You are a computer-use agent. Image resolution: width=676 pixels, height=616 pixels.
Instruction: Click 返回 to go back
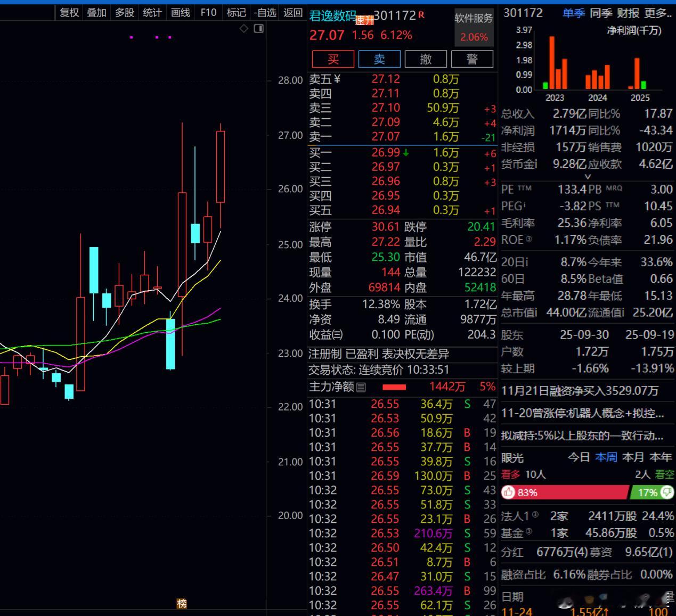pyautogui.click(x=293, y=12)
